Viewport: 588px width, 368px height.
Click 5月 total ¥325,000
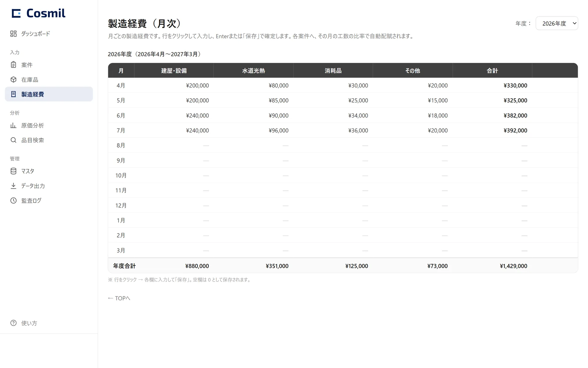click(515, 101)
